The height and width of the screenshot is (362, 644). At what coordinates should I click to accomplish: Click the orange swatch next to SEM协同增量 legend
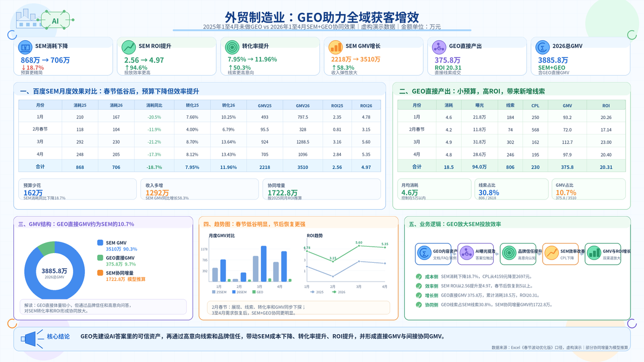click(x=100, y=273)
